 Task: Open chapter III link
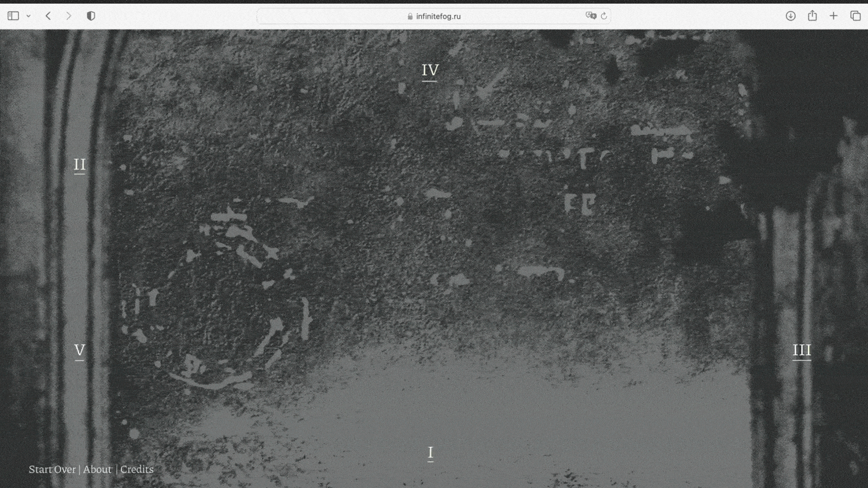click(802, 350)
